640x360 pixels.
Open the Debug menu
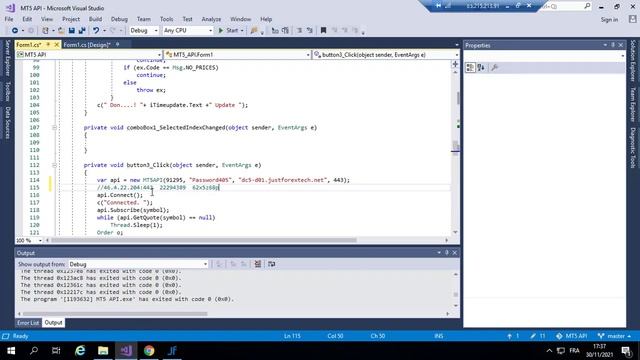119,19
